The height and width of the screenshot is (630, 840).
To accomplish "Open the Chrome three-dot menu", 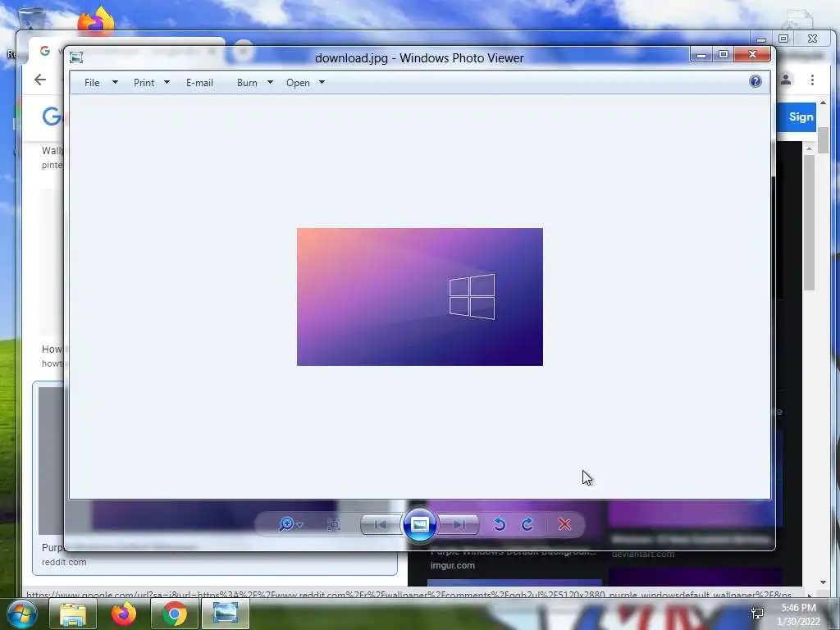I will (813, 80).
